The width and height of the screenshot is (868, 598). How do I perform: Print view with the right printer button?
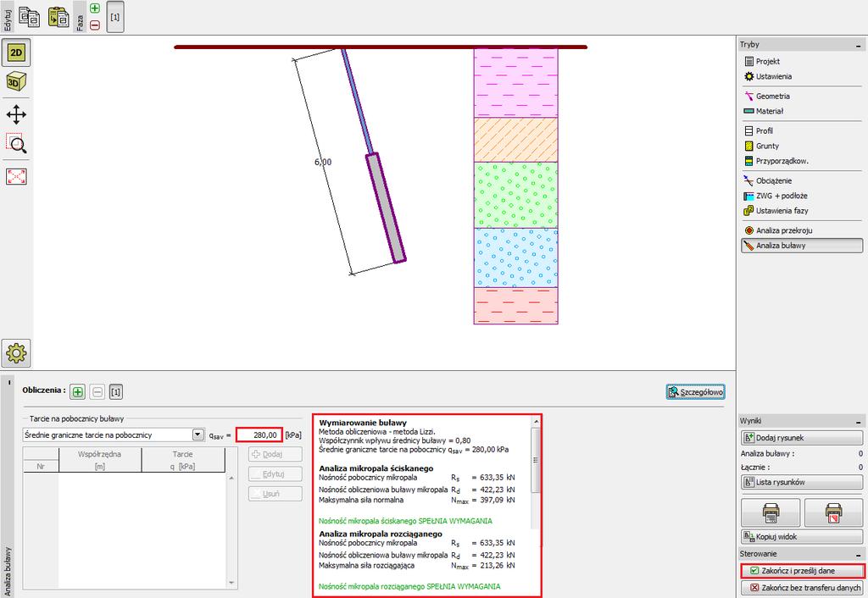(x=833, y=512)
